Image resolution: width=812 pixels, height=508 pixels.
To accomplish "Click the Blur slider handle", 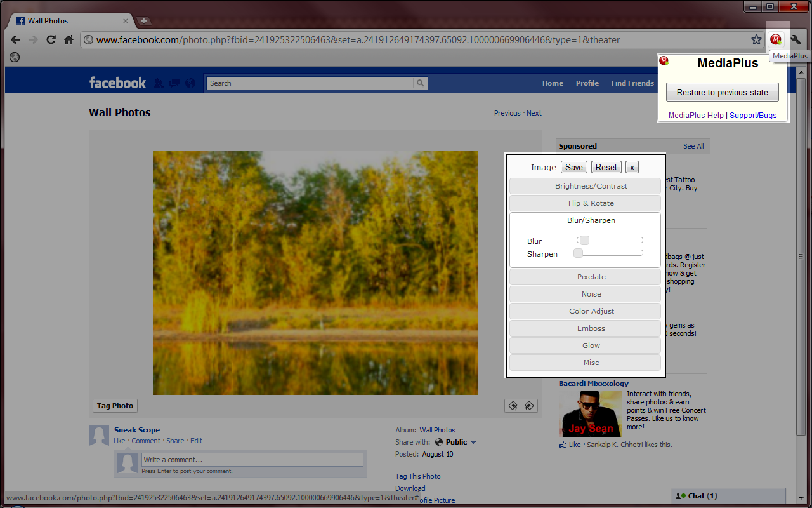I will [584, 240].
